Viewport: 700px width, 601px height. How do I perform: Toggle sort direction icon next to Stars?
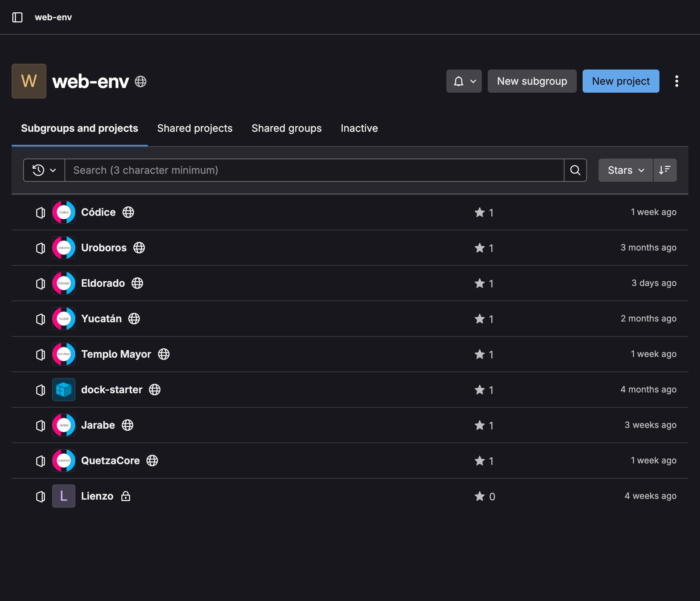(664, 170)
